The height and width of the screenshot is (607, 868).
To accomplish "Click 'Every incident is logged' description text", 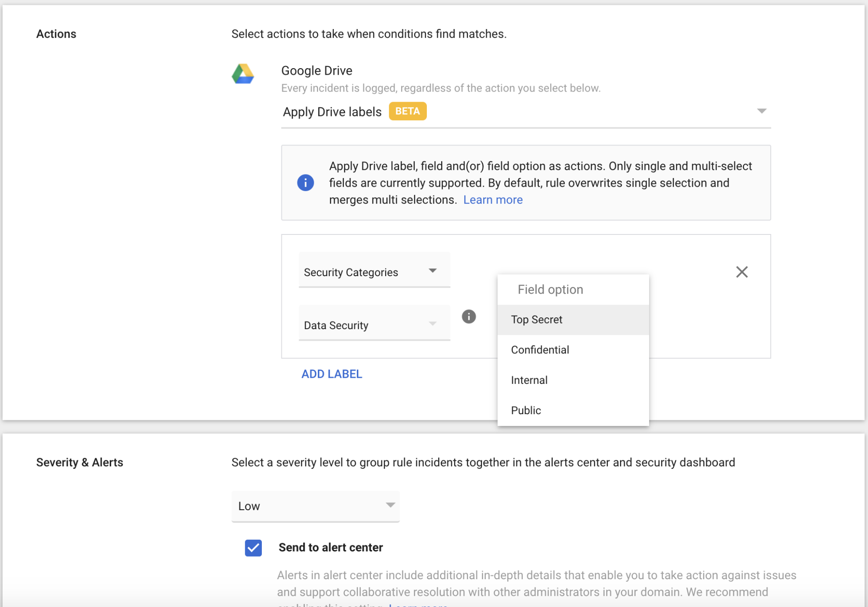I will pyautogui.click(x=441, y=88).
